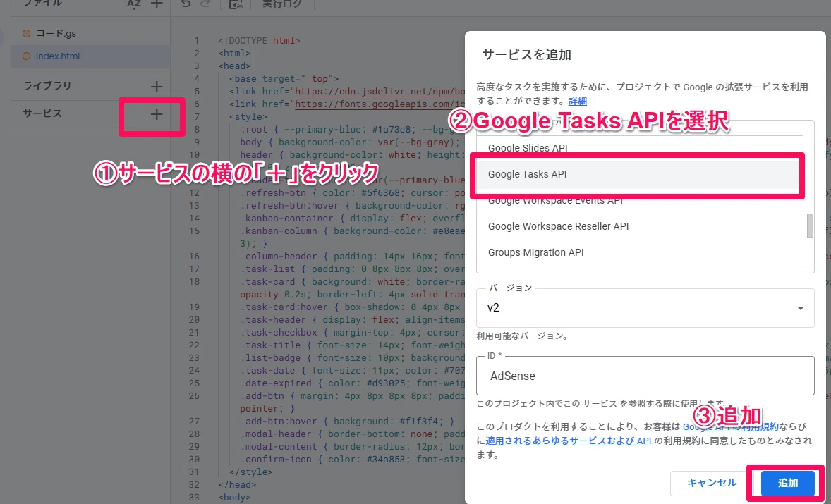
Task: Open the 実行ログ execution log
Action: click(x=282, y=4)
